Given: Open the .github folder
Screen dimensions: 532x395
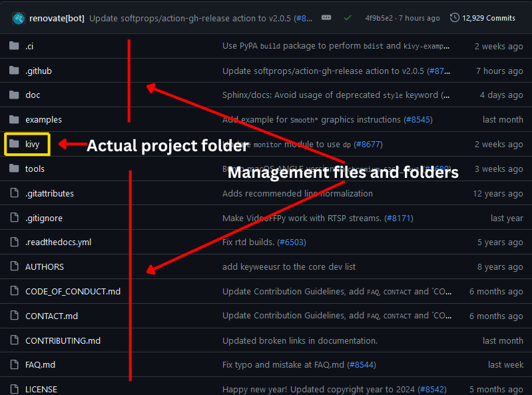Looking at the screenshot, I should 39,71.
